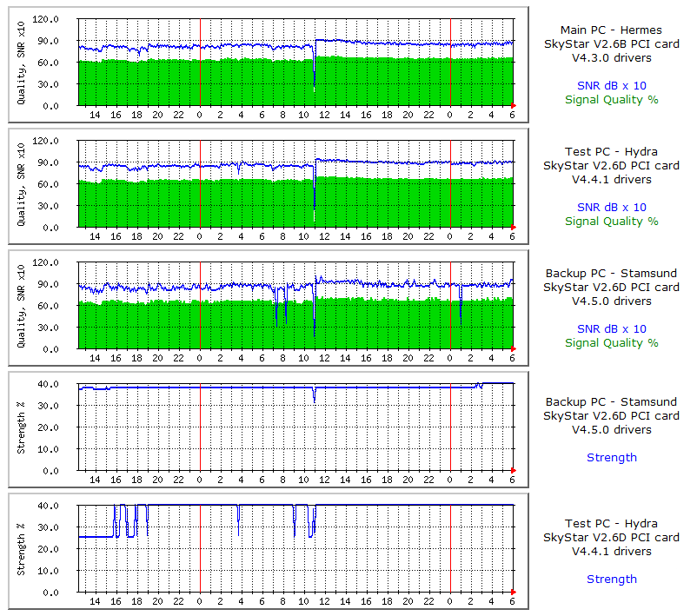Click Signal Quality % legend beside Stamsund chart
697x616 pixels.
(611, 342)
